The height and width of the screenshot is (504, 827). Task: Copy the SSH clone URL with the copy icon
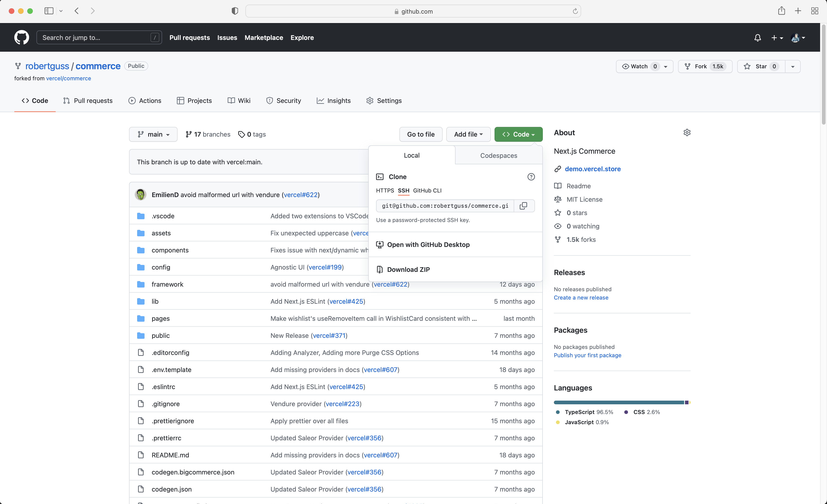click(x=523, y=206)
